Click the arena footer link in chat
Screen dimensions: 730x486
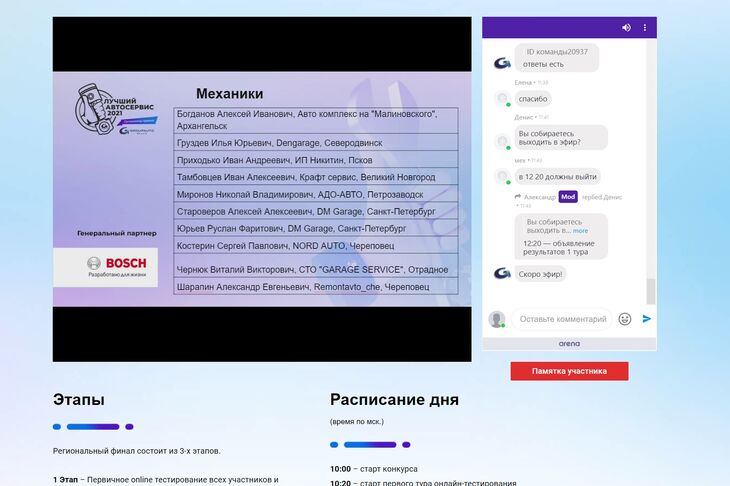(569, 344)
